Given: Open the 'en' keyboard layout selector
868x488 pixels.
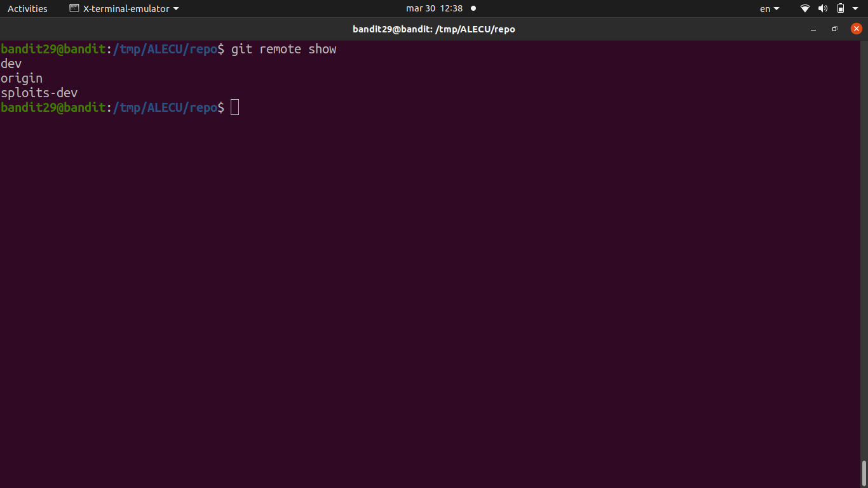Looking at the screenshot, I should pyautogui.click(x=769, y=9).
